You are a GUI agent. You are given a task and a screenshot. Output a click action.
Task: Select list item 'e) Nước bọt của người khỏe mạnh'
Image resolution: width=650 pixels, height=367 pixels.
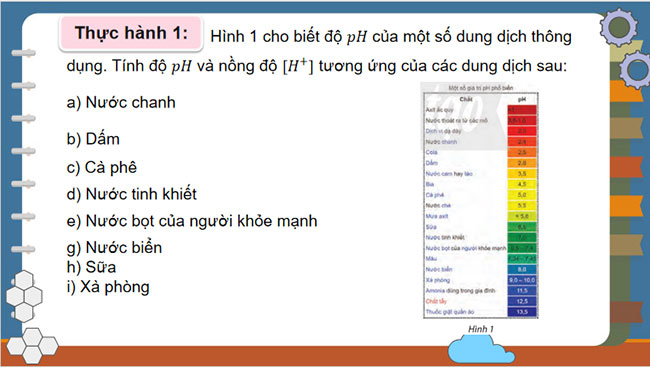(192, 221)
